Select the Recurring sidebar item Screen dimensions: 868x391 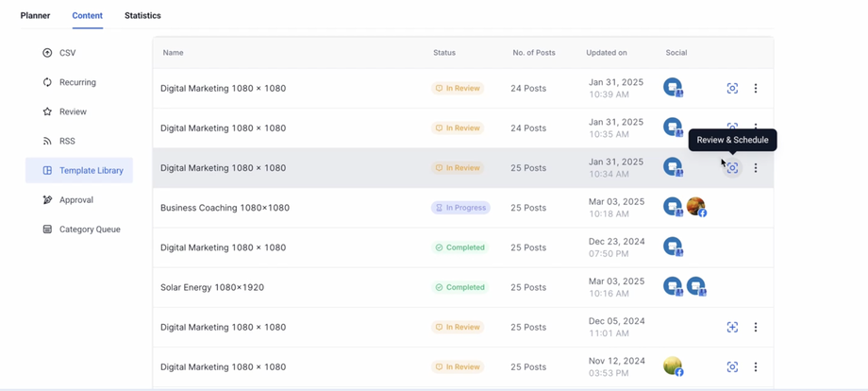pos(76,82)
